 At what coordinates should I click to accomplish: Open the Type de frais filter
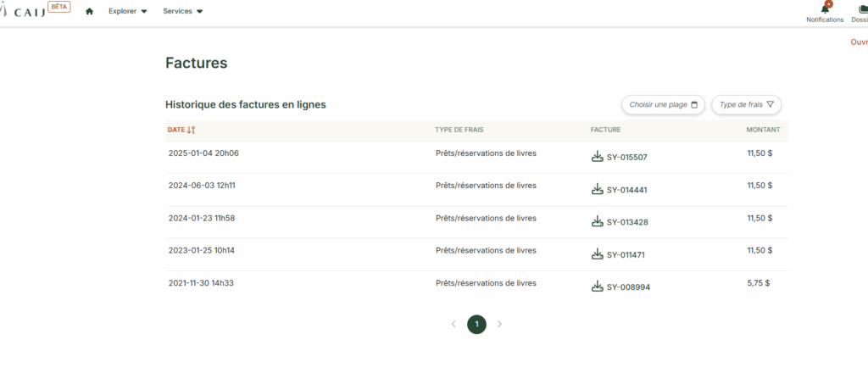point(746,104)
